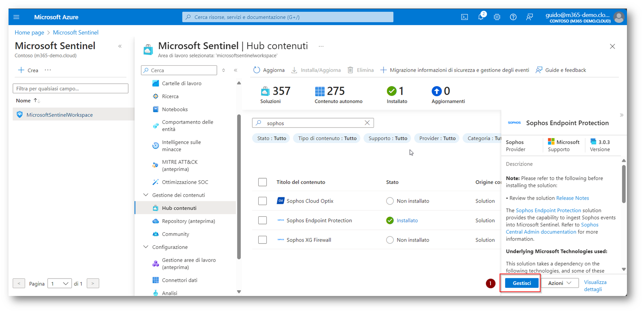The height and width of the screenshot is (313, 644).
Task: Open the Azure portal hamburger menu
Action: [16, 17]
